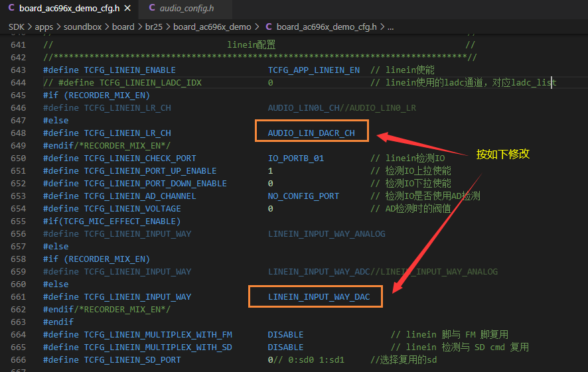Image resolution: width=588 pixels, height=372 pixels.
Task: Open the SDK breadcrumb segment
Action: click(x=16, y=27)
